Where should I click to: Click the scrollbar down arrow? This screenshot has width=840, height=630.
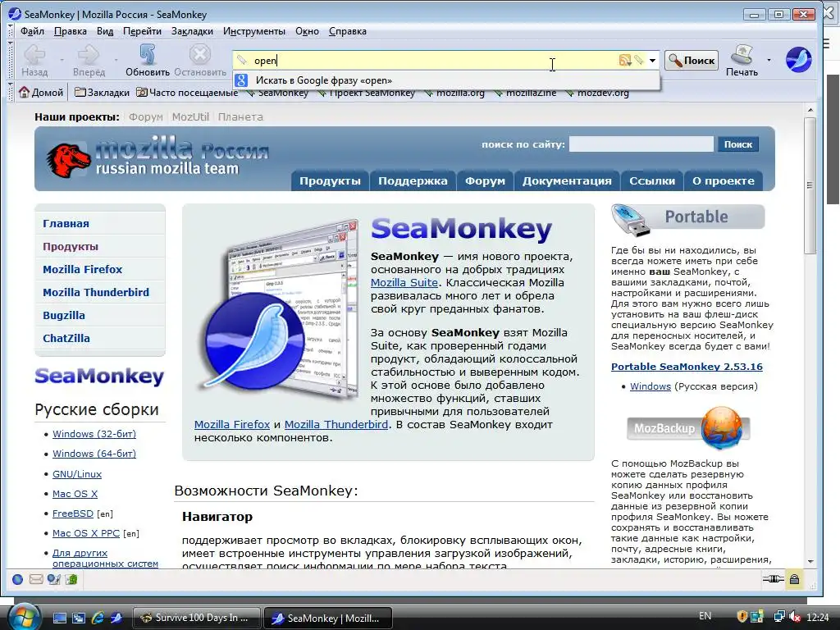pyautogui.click(x=810, y=561)
